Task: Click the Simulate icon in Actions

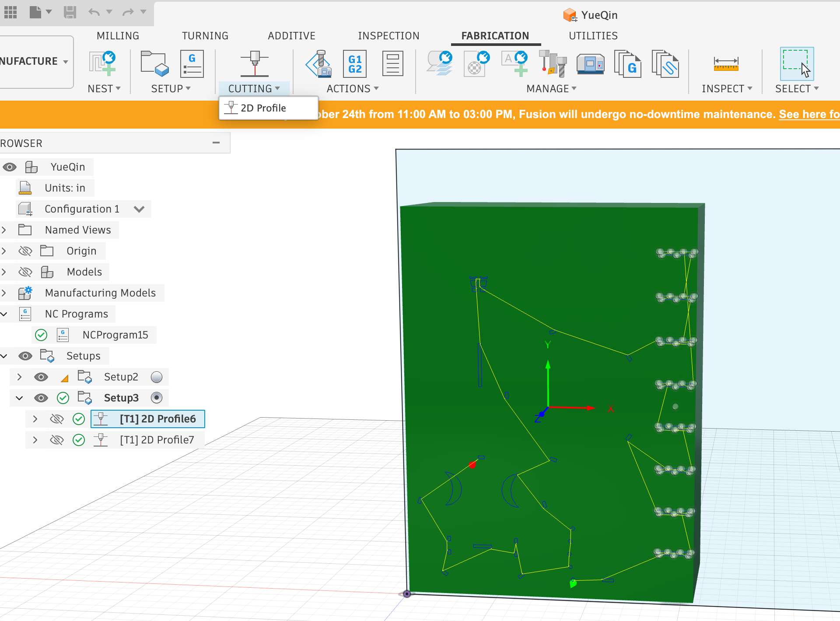Action: click(x=318, y=63)
